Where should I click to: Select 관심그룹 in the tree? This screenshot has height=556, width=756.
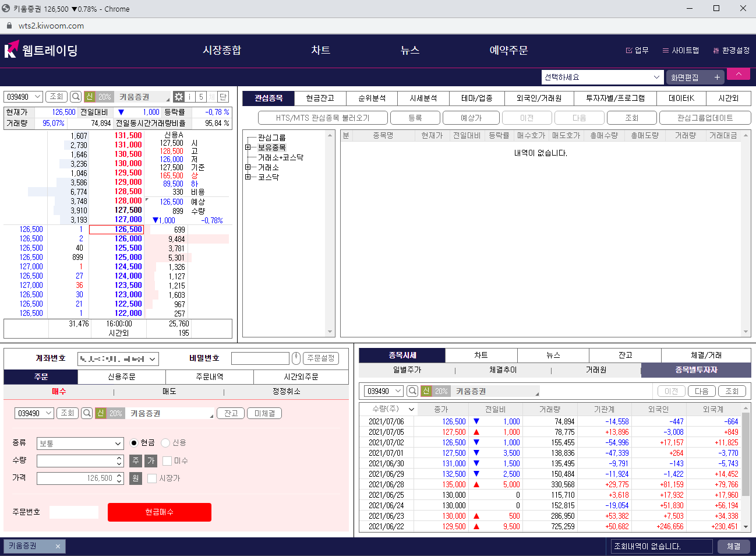pyautogui.click(x=271, y=138)
